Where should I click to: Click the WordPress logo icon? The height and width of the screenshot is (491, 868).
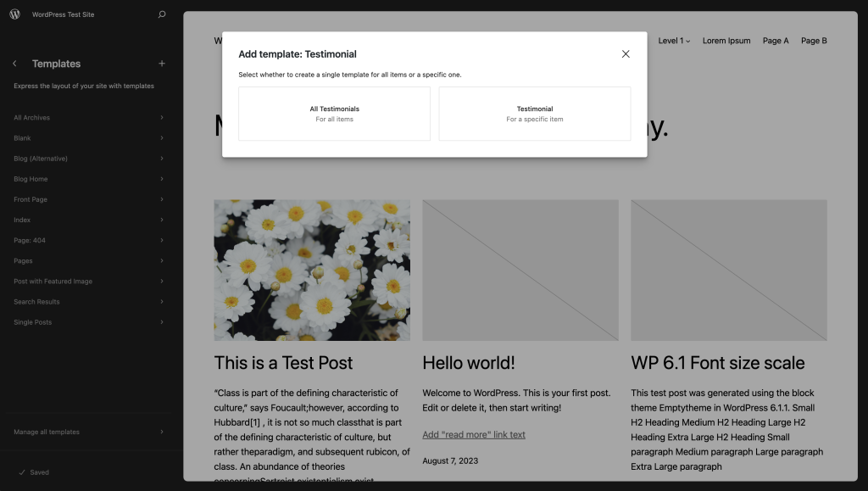[14, 14]
